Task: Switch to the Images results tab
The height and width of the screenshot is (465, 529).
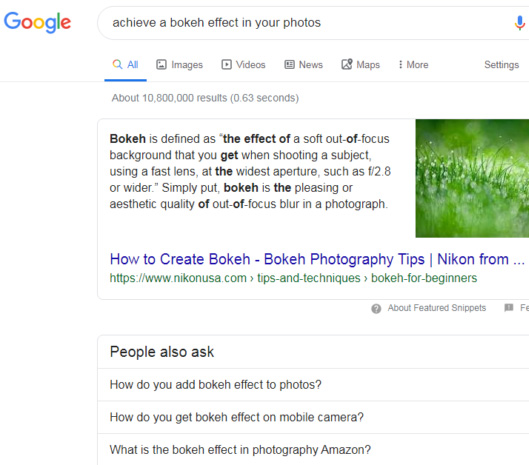Action: pyautogui.click(x=179, y=64)
